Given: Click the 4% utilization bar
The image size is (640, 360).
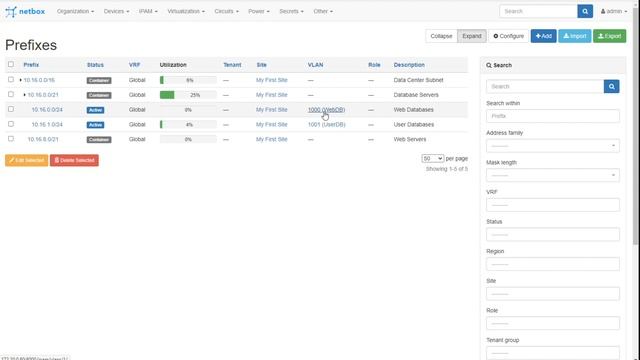Looking at the screenshot, I should tap(188, 124).
